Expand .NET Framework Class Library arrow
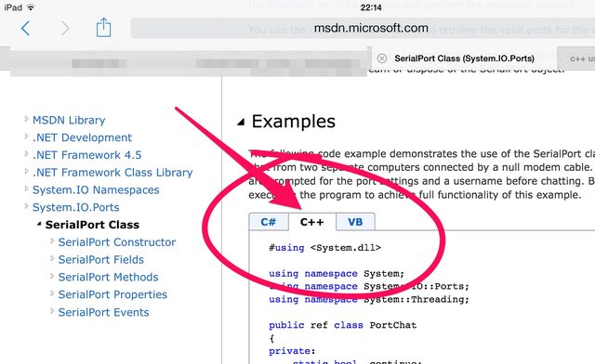This screenshot has width=595, height=364. tap(26, 172)
